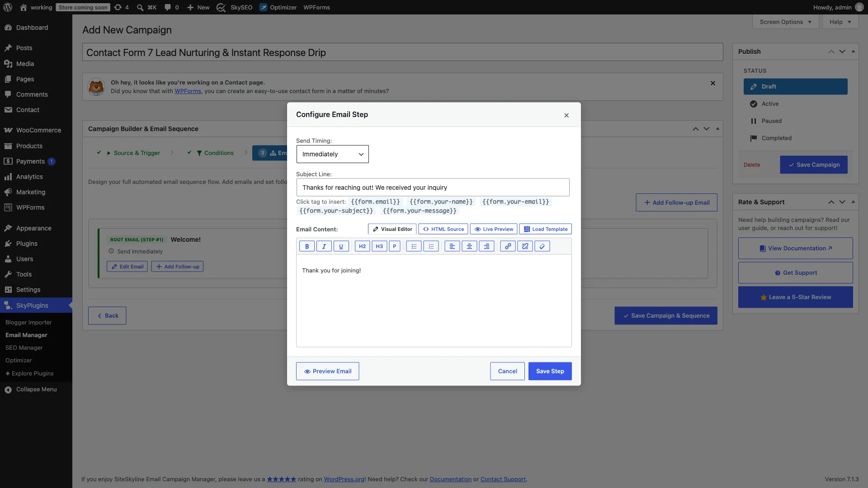
Task: Expand the Help dropdown
Action: point(840,22)
